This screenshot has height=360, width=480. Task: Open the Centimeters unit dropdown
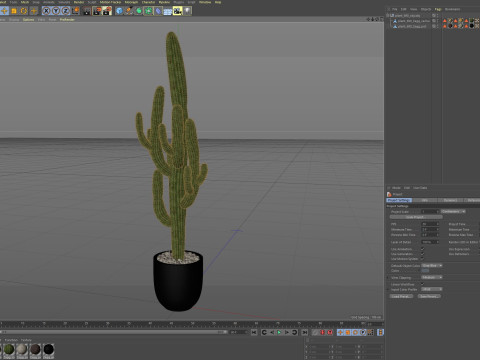click(x=453, y=211)
